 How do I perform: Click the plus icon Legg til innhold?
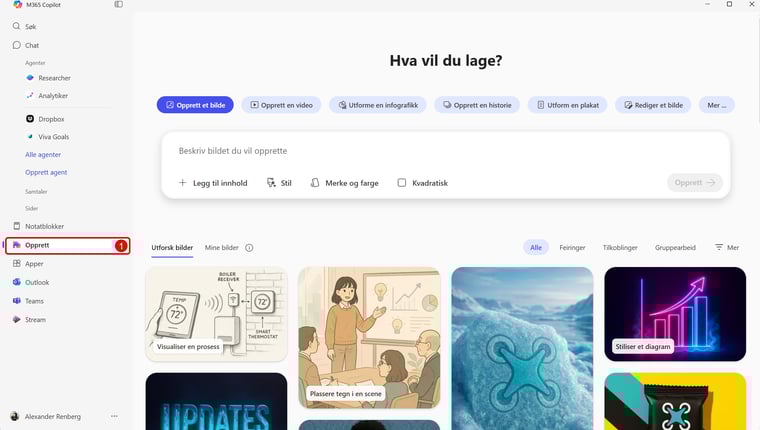point(183,183)
